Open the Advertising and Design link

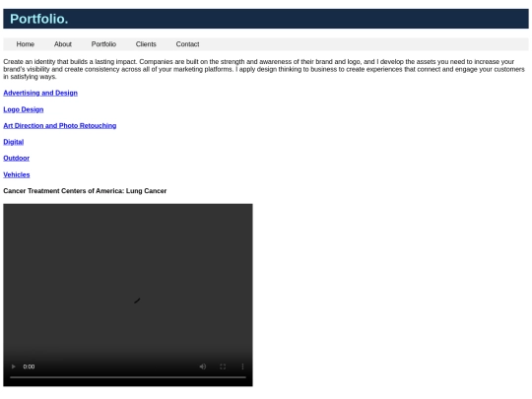[x=40, y=93]
